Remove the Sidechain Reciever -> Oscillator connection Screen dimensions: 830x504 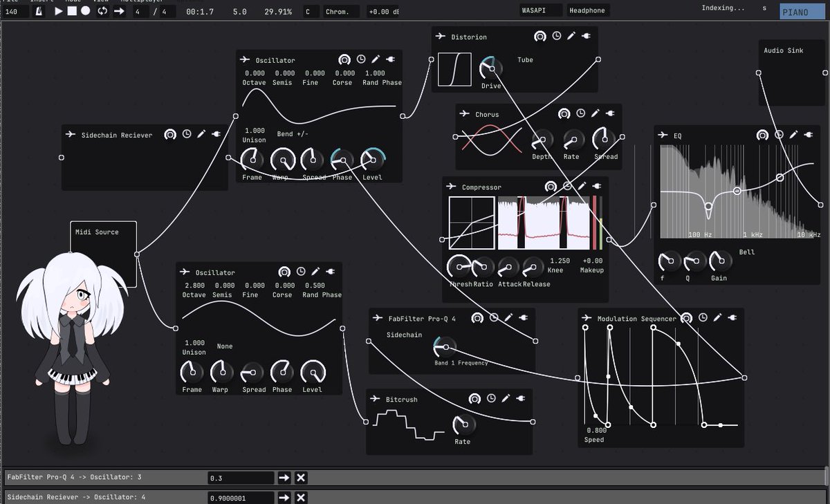(301, 497)
